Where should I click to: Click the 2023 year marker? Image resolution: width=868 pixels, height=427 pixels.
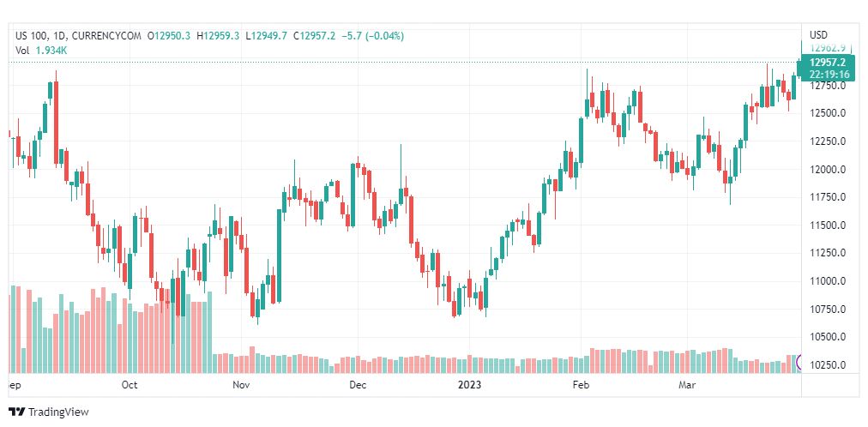469,385
